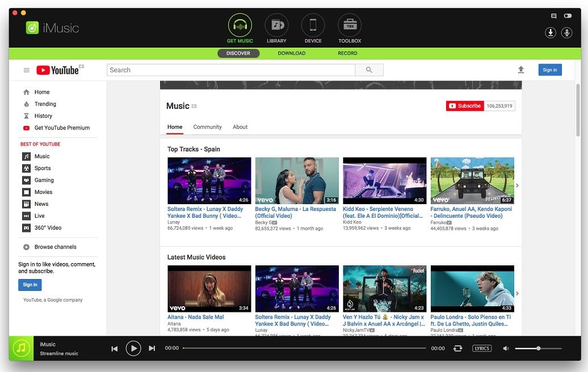Toggle the Lyrics display

point(482,348)
